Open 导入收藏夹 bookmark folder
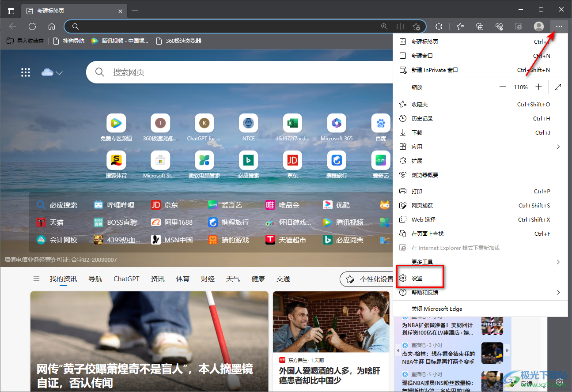This screenshot has width=572, height=392. click(25, 41)
